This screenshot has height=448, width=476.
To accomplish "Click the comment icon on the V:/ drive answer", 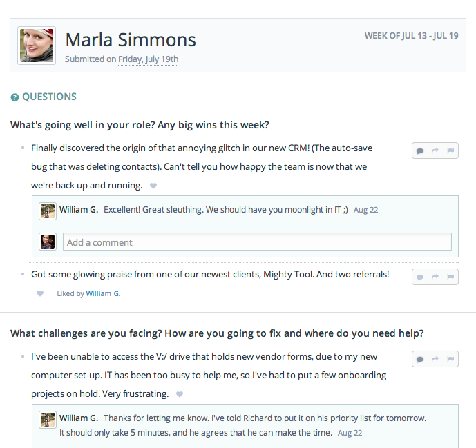I will 420,360.
